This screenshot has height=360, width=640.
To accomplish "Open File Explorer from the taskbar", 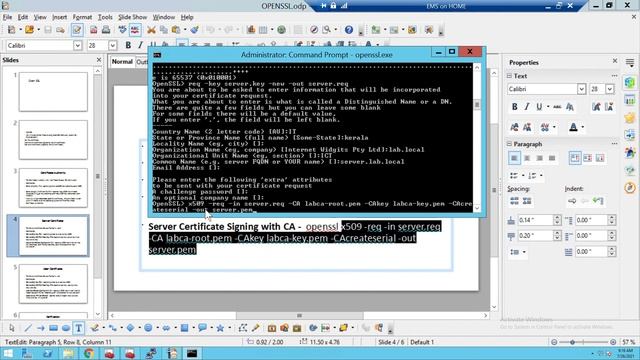I will (x=68, y=353).
